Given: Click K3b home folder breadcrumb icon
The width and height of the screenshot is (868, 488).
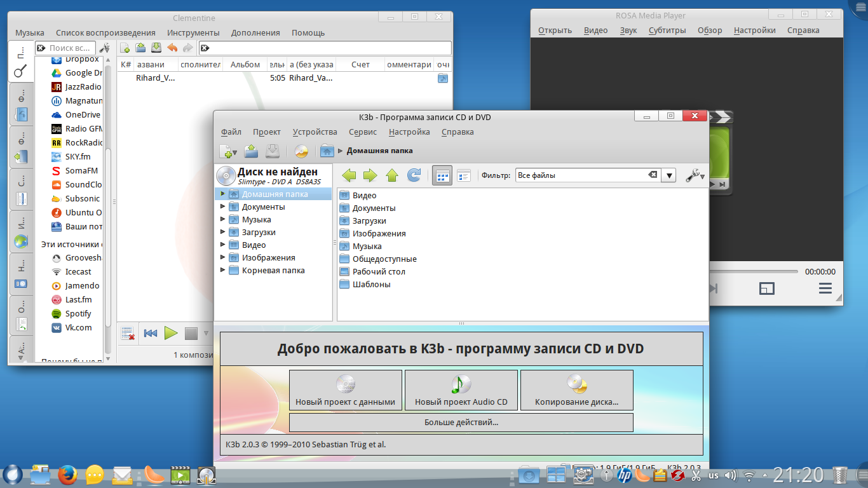Looking at the screenshot, I should (x=327, y=151).
